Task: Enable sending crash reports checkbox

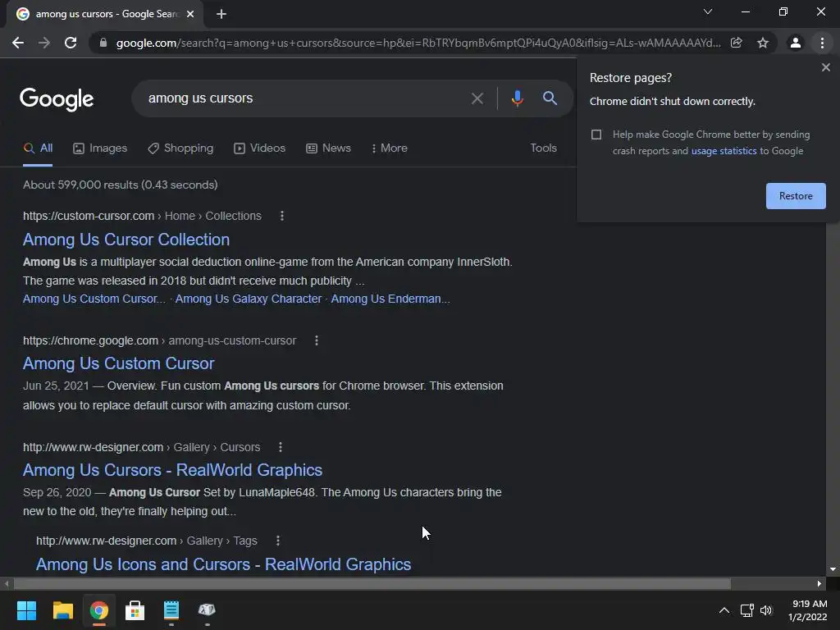Action: tap(596, 135)
